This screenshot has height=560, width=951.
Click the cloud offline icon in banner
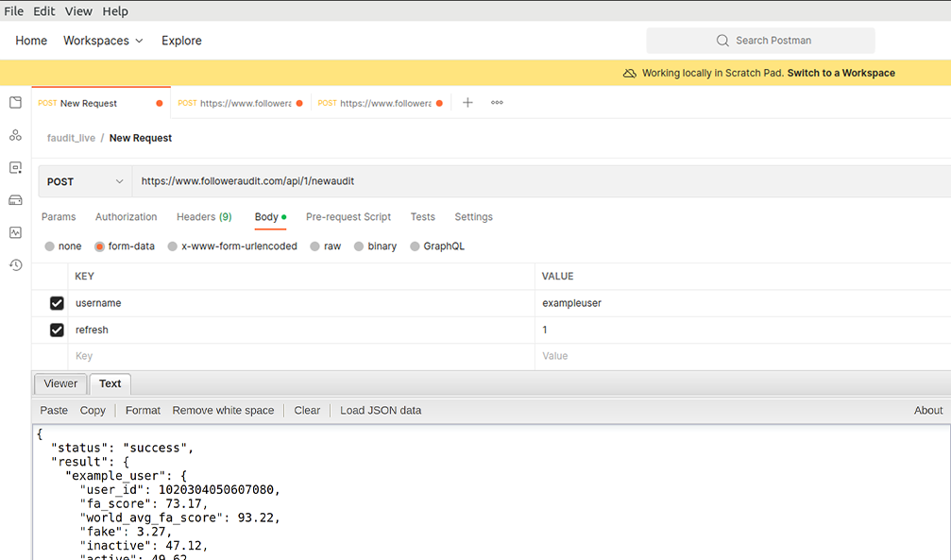(x=630, y=74)
